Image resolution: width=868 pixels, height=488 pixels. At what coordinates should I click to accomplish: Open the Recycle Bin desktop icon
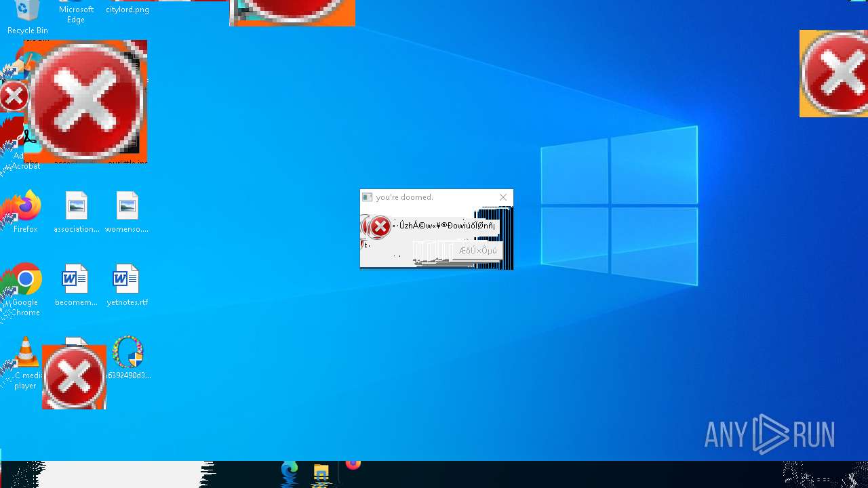pyautogui.click(x=27, y=18)
